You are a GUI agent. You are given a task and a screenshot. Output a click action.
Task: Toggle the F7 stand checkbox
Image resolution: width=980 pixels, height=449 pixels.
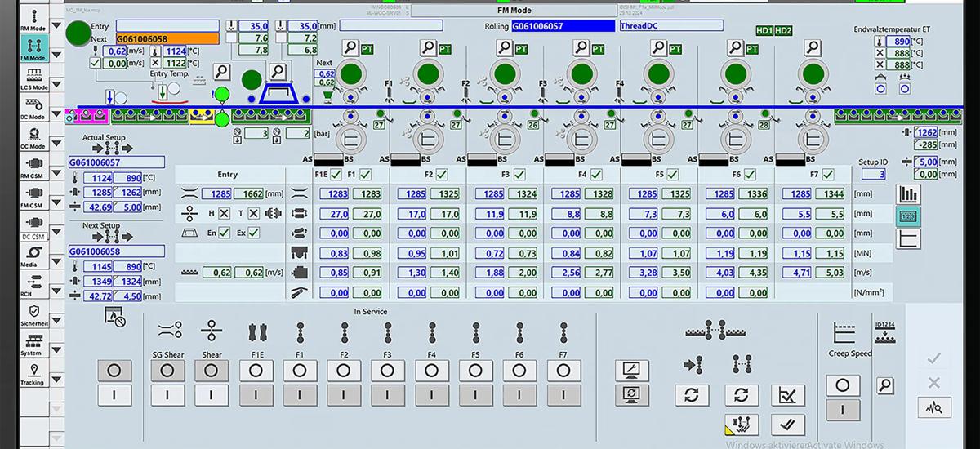pos(826,174)
